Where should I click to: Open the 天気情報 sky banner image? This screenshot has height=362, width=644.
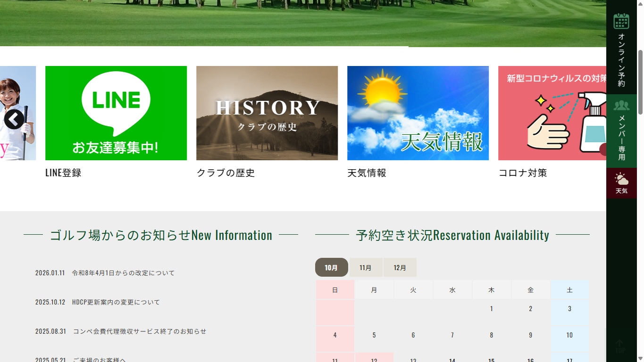(x=418, y=113)
